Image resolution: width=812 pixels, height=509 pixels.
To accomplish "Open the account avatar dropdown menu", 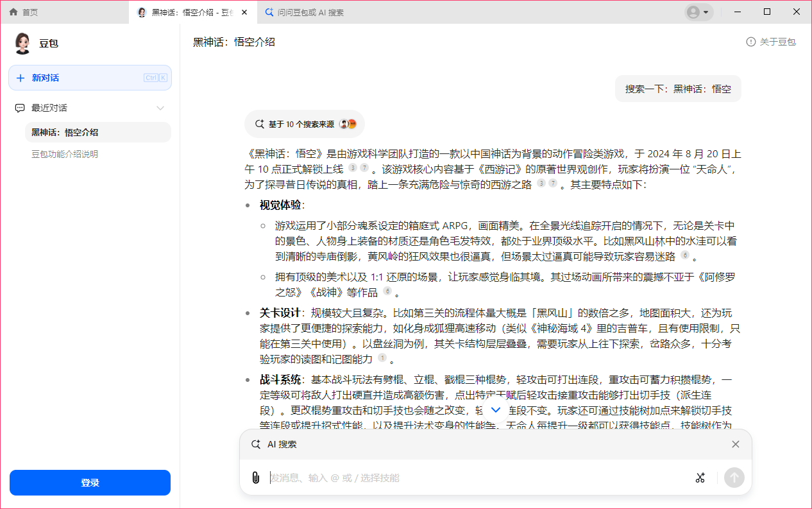I will [x=698, y=12].
